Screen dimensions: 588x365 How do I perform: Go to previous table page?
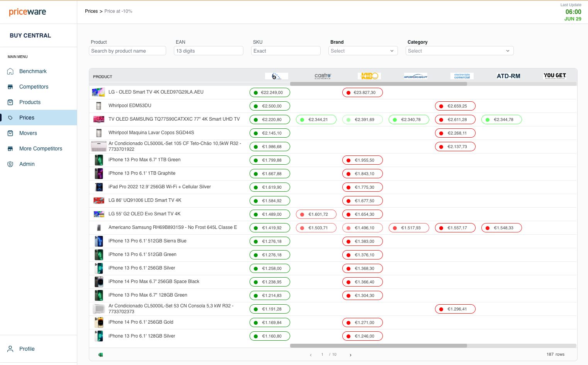311,355
